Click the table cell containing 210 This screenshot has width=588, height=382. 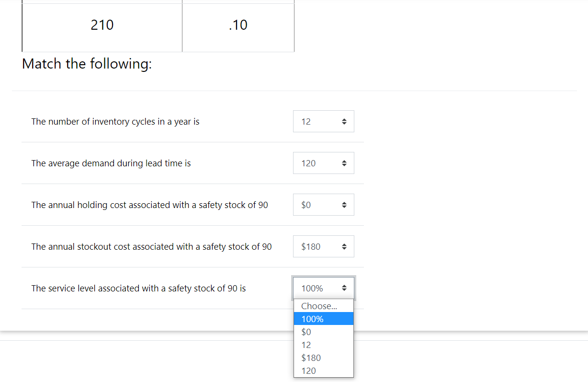102,25
